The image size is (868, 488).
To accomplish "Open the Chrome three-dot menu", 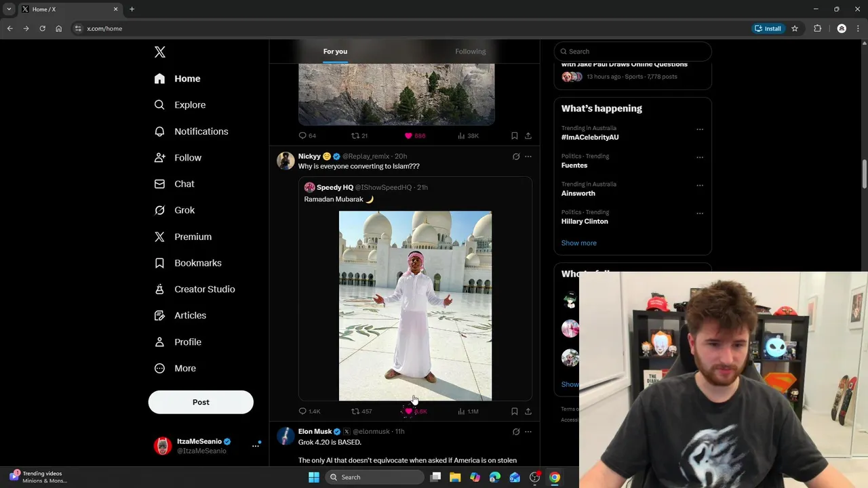I will pyautogui.click(x=858, y=28).
